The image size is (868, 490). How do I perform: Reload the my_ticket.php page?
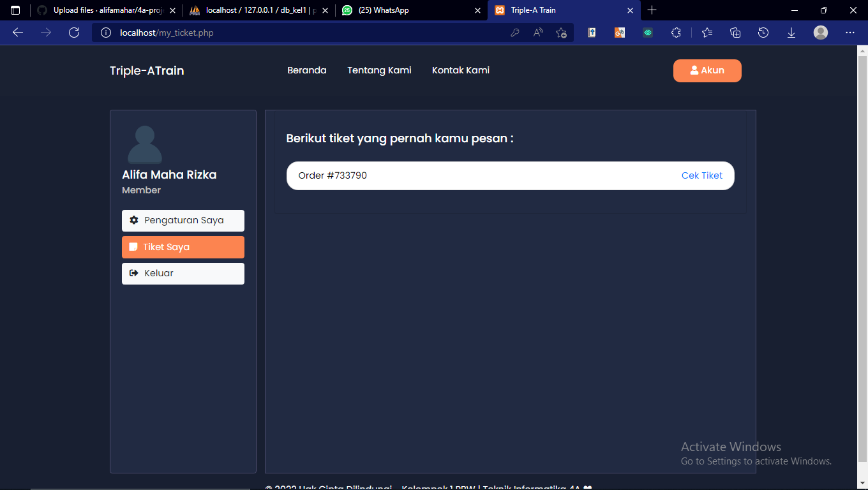73,32
